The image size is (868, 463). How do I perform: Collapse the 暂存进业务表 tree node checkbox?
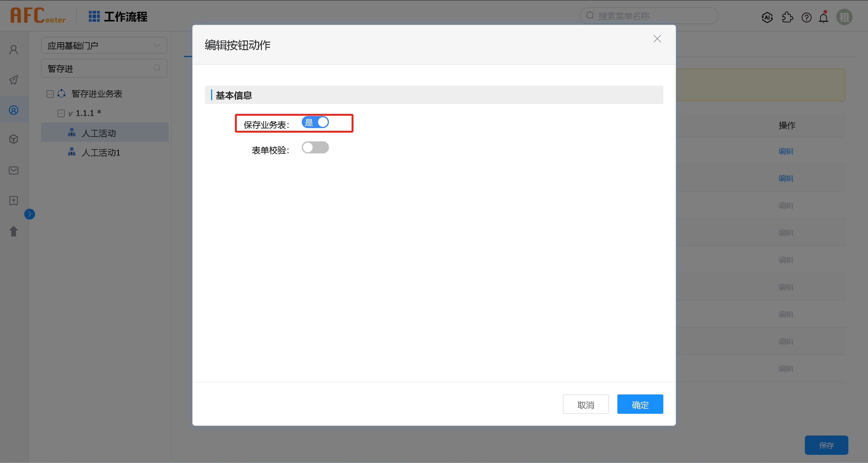pyautogui.click(x=50, y=94)
